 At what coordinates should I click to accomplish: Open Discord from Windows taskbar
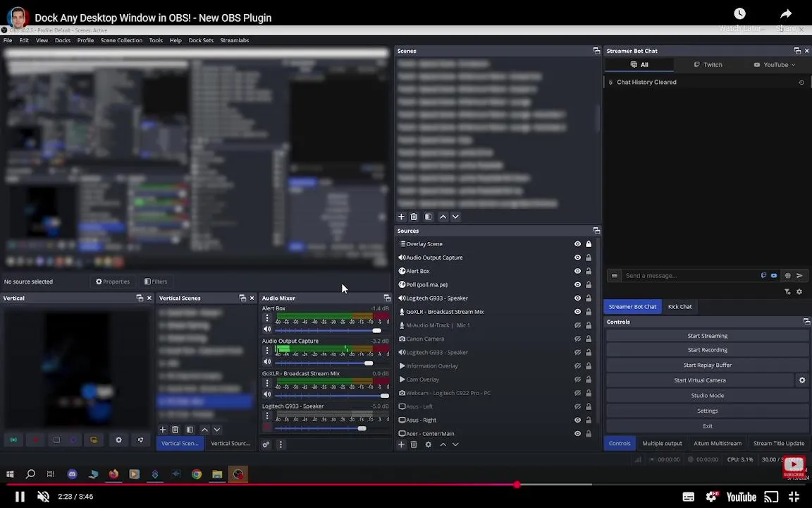click(x=72, y=474)
